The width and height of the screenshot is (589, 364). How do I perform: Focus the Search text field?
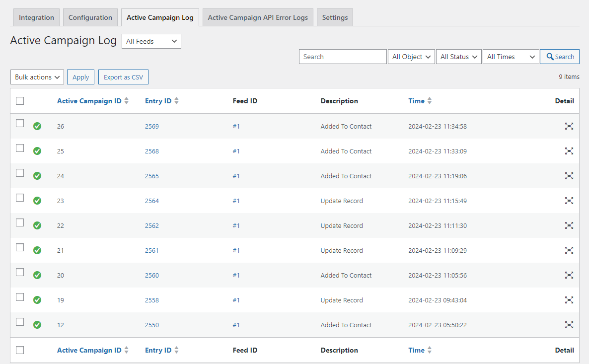(343, 57)
